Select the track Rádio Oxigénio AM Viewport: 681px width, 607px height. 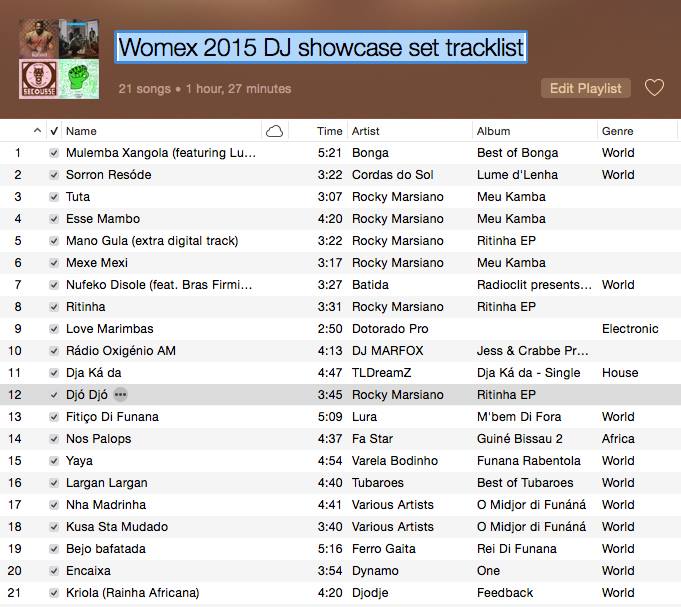[121, 351]
